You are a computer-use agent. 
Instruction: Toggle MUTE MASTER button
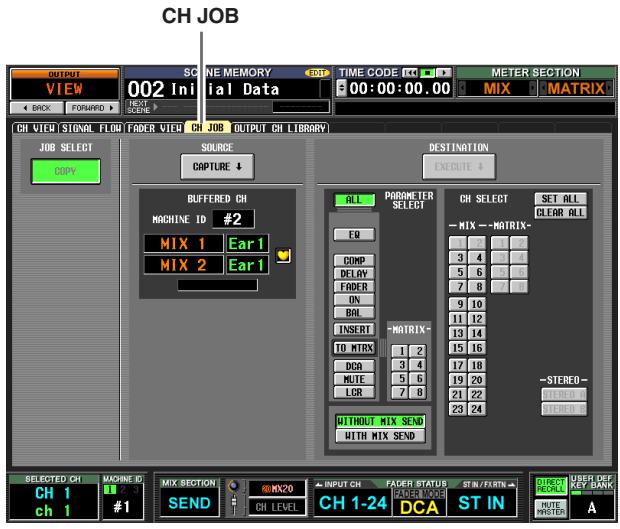point(550,508)
